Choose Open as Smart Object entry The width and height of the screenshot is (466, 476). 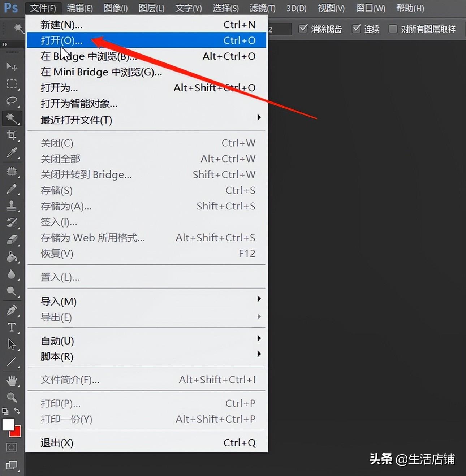[147, 104]
